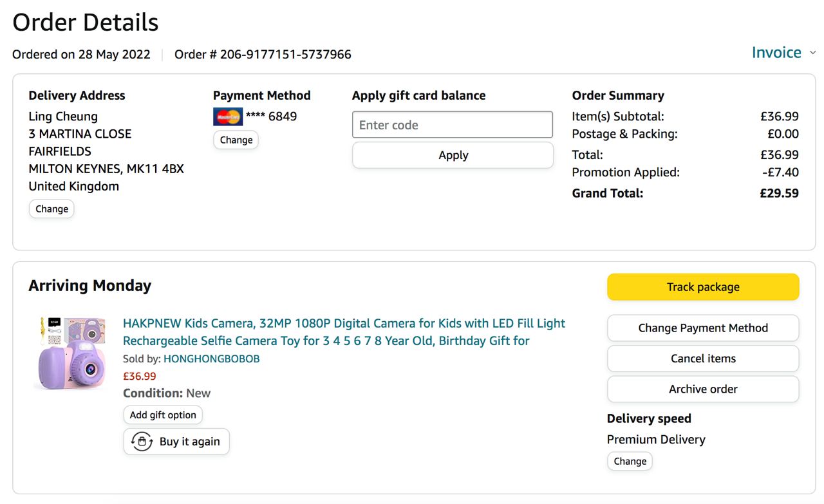Archive this order
This screenshot has height=504, width=824.
tap(703, 389)
